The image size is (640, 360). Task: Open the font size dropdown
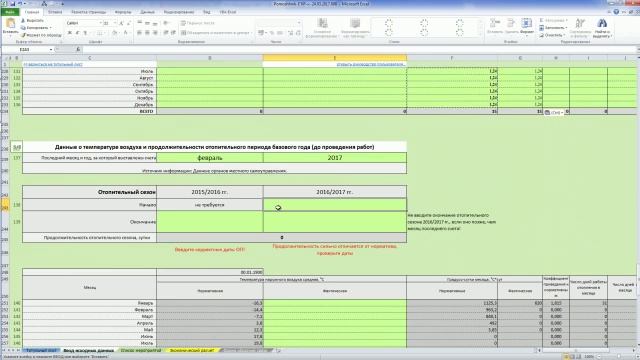[x=115, y=23]
